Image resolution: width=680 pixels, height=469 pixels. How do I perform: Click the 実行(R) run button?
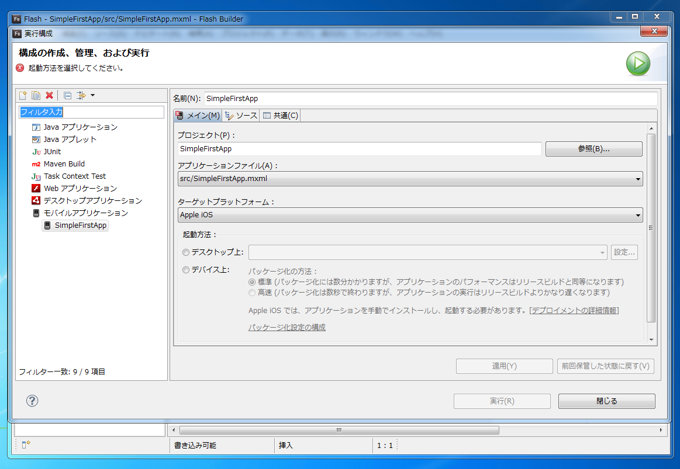click(x=502, y=401)
